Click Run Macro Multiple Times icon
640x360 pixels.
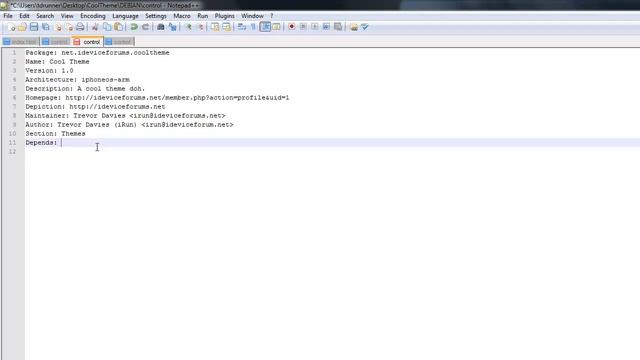[x=326, y=27]
